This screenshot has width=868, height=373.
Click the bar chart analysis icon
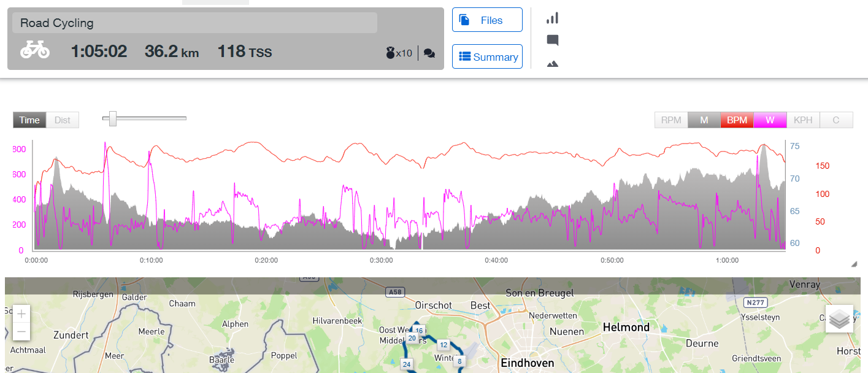point(552,18)
